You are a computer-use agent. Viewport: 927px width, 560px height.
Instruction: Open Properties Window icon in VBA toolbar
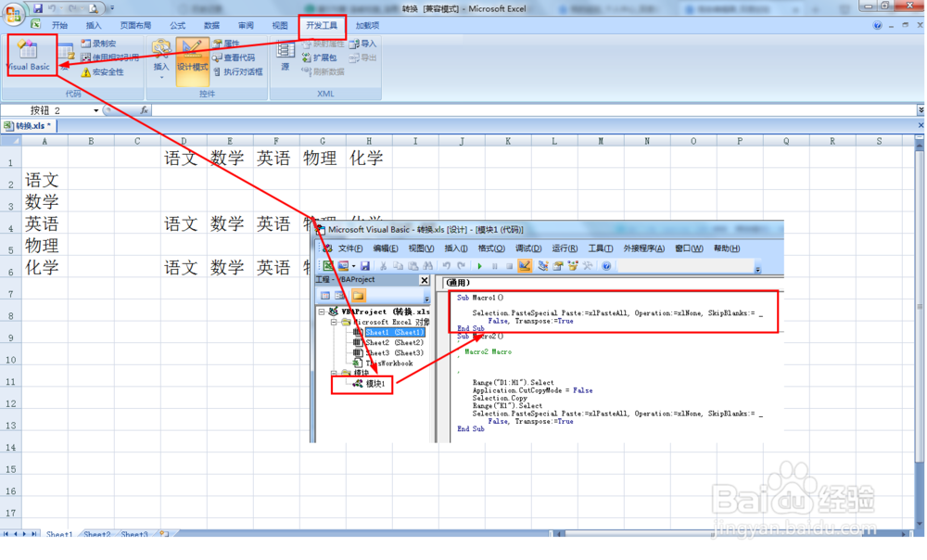point(557,266)
